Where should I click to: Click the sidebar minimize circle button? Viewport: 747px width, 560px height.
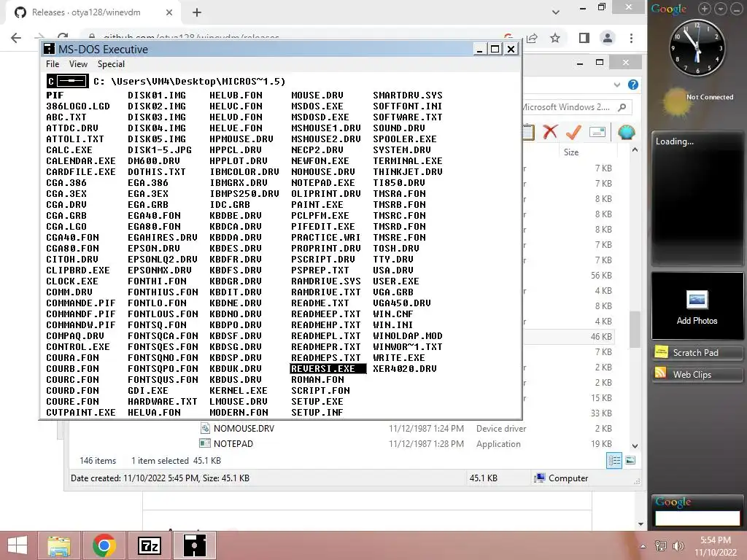click(735, 9)
